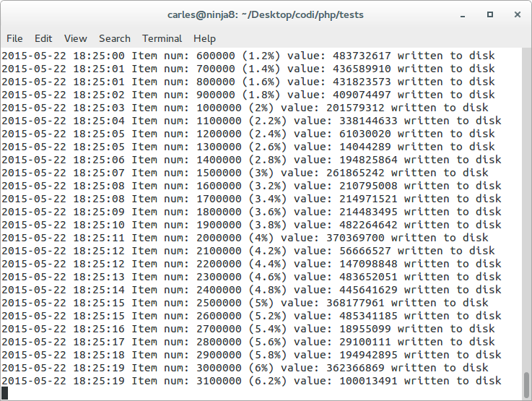Click the vertical scrollbar thumb
Image resolution: width=532 pixels, height=401 pixels.
(526, 384)
